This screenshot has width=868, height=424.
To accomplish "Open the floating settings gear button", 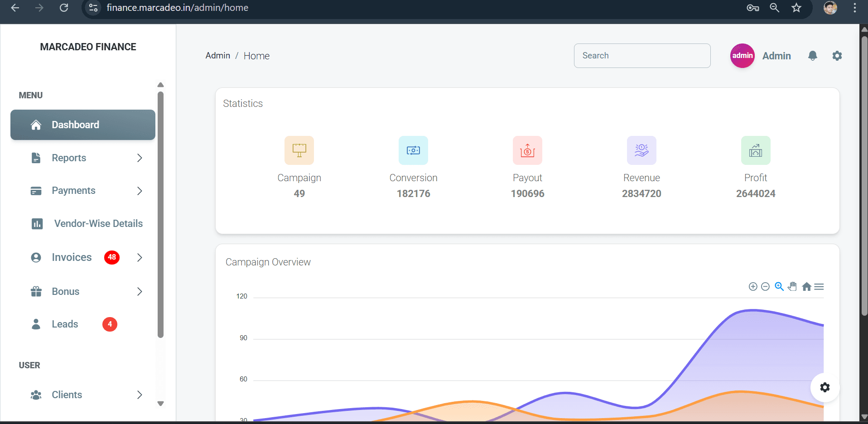I will click(x=825, y=387).
